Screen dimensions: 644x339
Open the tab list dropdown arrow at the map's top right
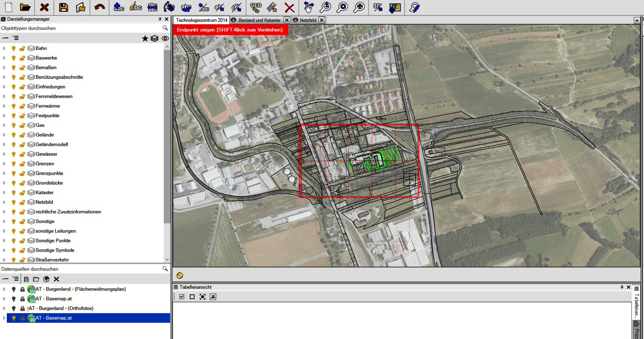tap(637, 20)
